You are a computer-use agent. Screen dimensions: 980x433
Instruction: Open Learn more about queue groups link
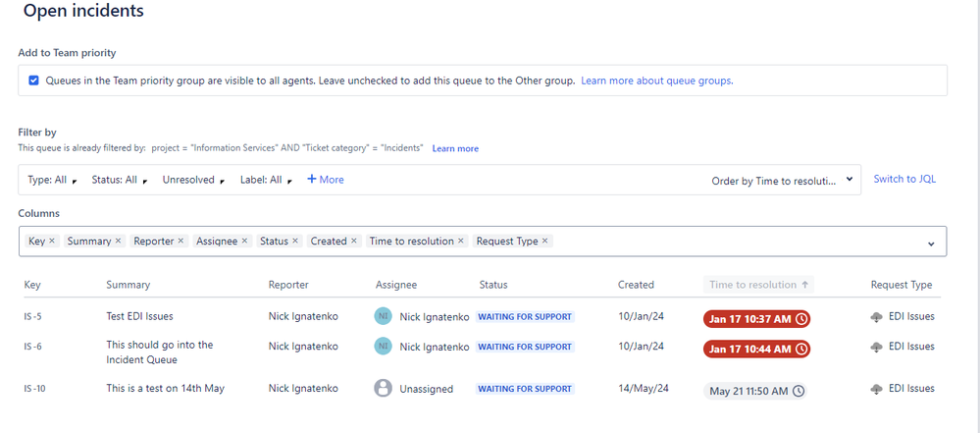click(x=657, y=81)
